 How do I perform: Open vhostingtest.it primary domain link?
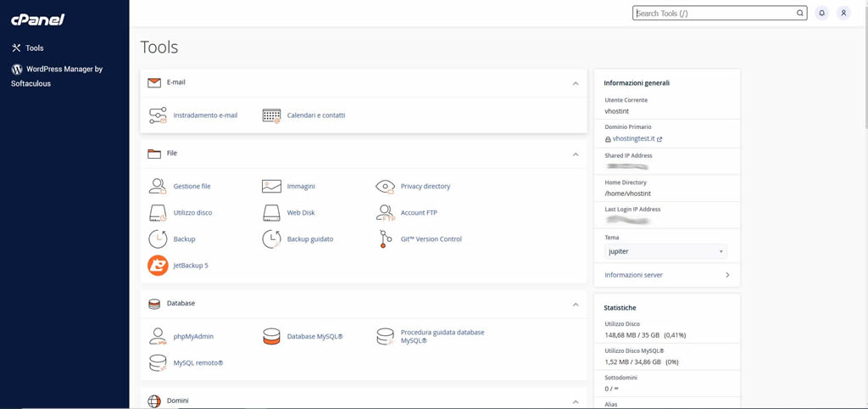tap(633, 139)
